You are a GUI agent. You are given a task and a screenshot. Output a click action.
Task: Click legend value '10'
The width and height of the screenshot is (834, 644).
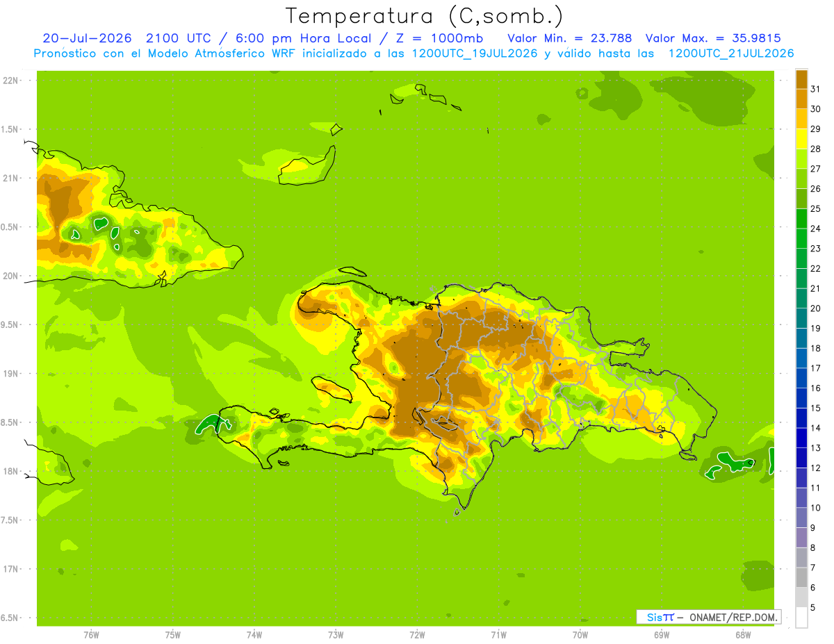click(x=815, y=508)
